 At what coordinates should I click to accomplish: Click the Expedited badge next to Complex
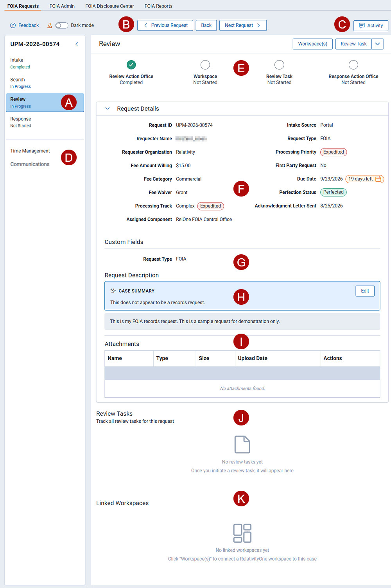click(211, 206)
